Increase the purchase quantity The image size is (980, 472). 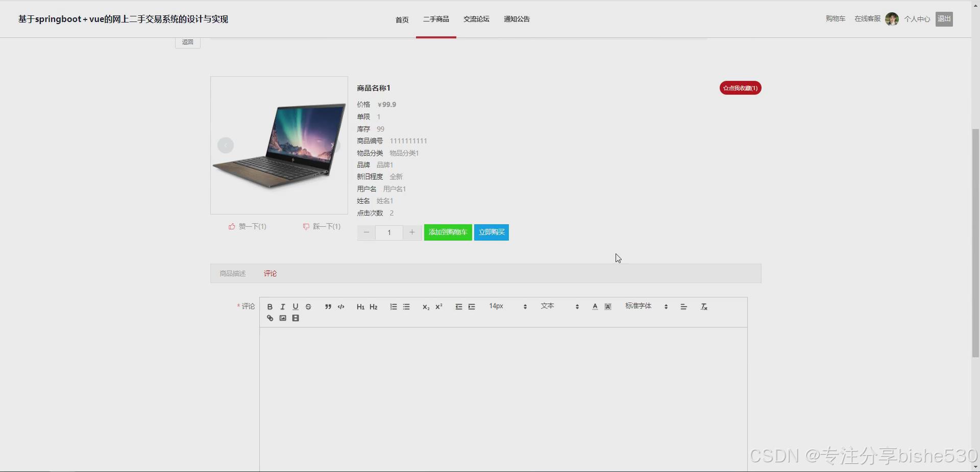412,232
